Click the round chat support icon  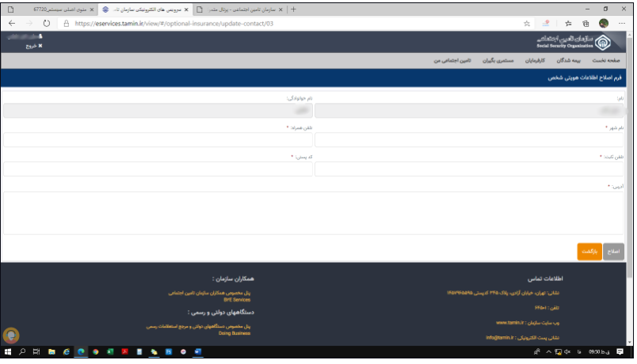coord(11,336)
